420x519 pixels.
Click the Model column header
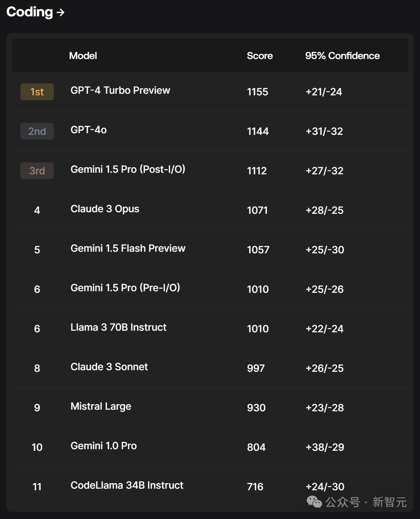click(83, 56)
